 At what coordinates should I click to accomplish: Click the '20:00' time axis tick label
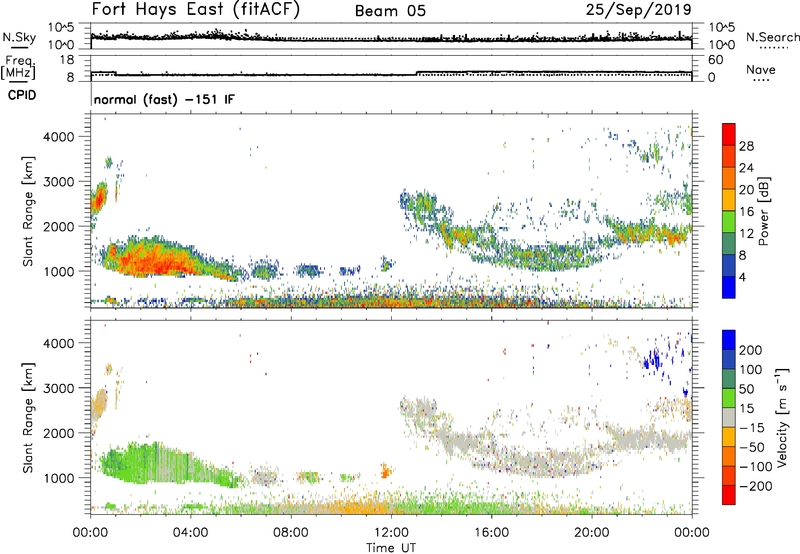tap(591, 533)
